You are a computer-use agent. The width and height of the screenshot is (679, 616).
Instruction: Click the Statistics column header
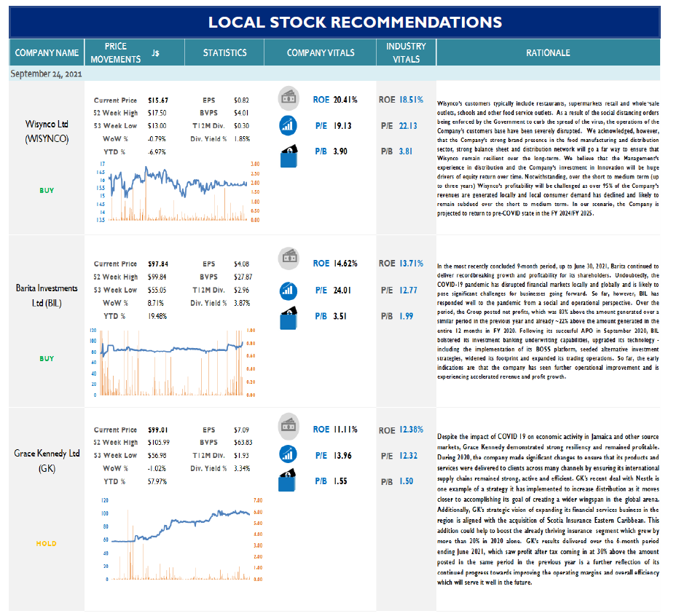coord(224,53)
